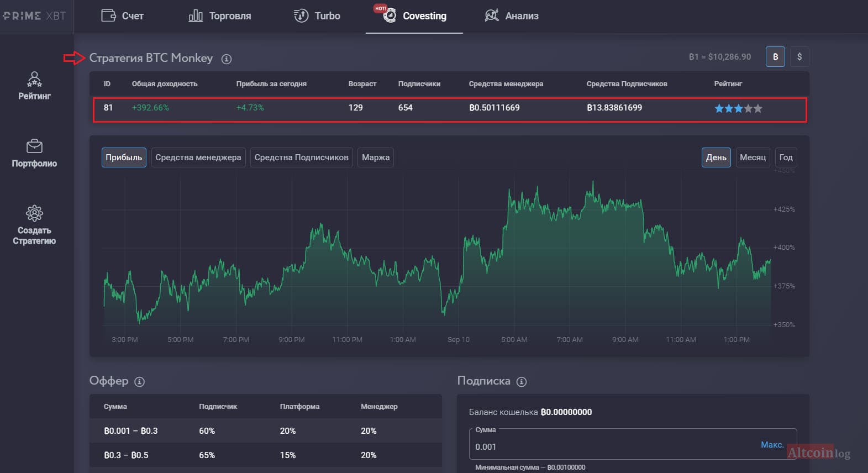Click the ฿1 = $10,286.90 rate text
Screen dimensions: 868x473
point(720,57)
